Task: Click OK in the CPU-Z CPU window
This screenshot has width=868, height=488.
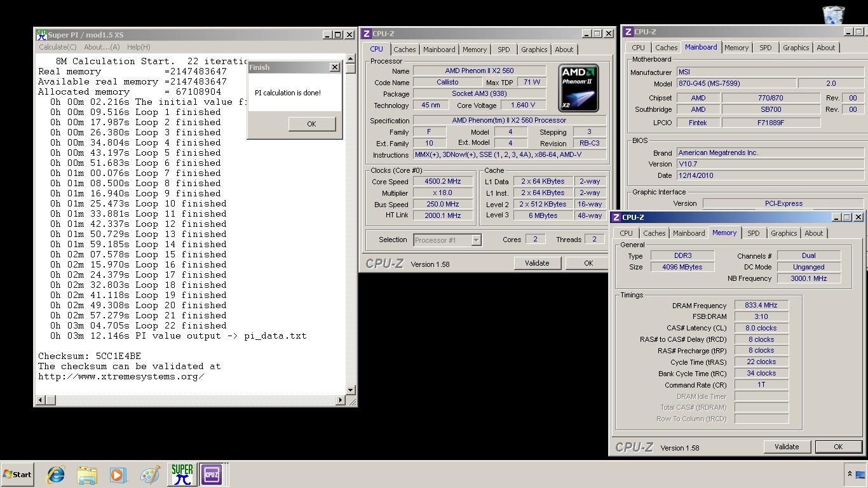Action: [x=588, y=263]
